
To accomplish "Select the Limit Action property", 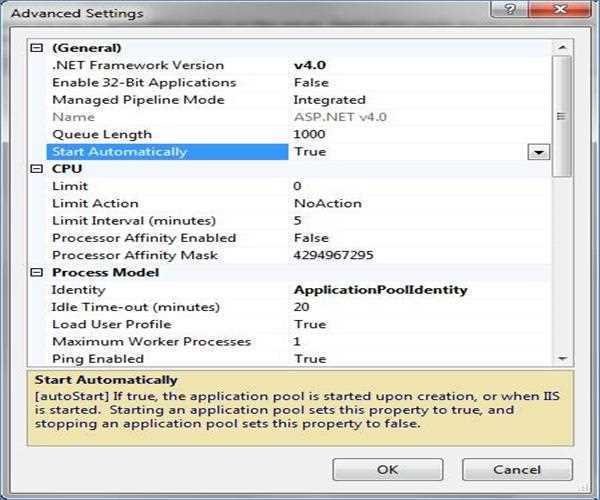I will (x=95, y=203).
